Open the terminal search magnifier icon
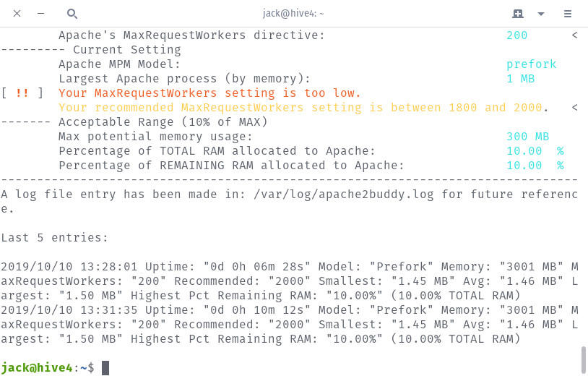The image size is (588, 376). pyautogui.click(x=72, y=14)
